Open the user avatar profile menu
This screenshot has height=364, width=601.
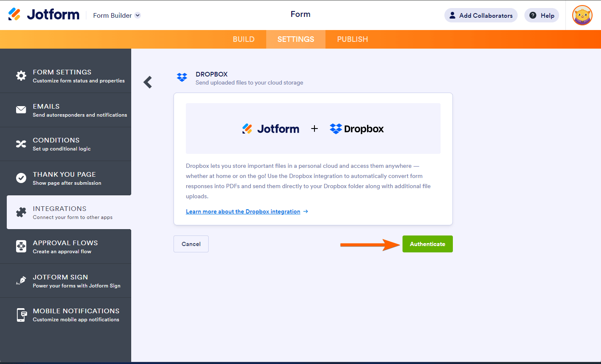pyautogui.click(x=582, y=15)
